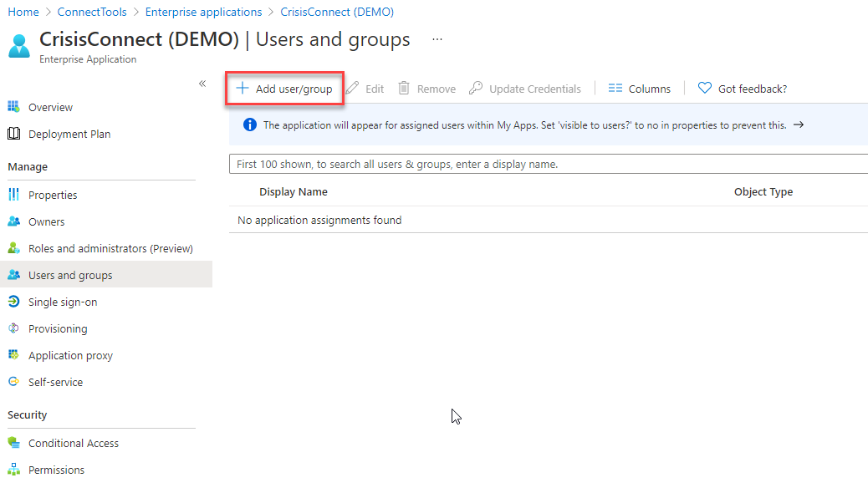Click the Provisioning cycle icon
This screenshot has height=488, width=868.
click(x=14, y=328)
